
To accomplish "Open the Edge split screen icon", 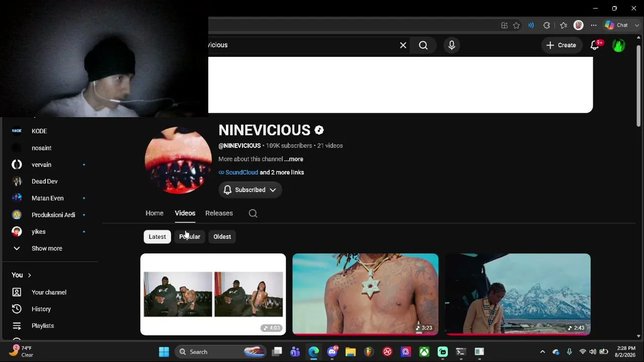I will (x=504, y=25).
